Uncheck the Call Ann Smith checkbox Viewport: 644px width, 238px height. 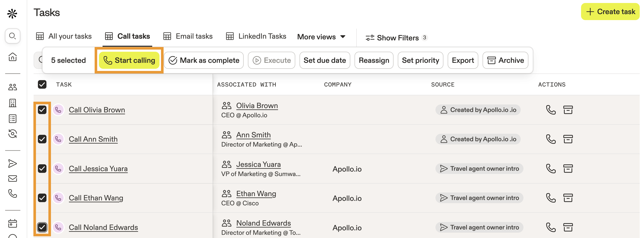(42, 139)
